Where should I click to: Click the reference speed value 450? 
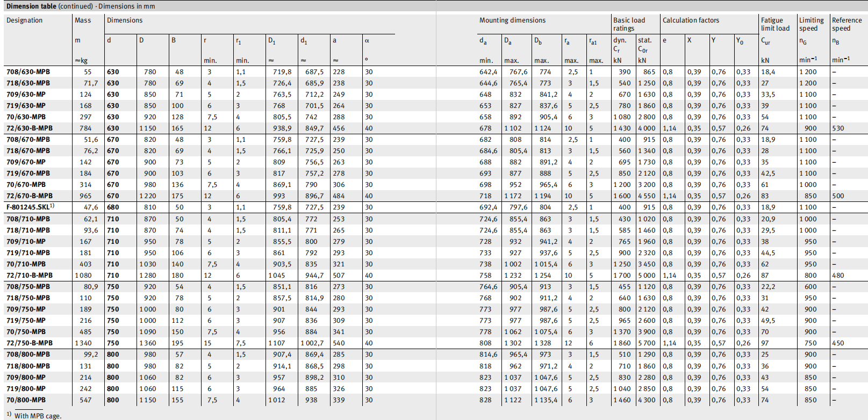(838, 343)
